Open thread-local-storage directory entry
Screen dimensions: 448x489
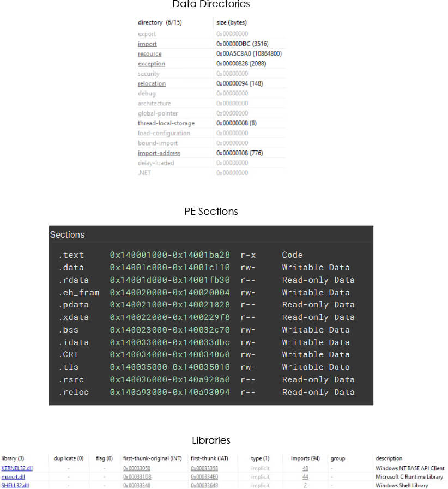tap(166, 124)
